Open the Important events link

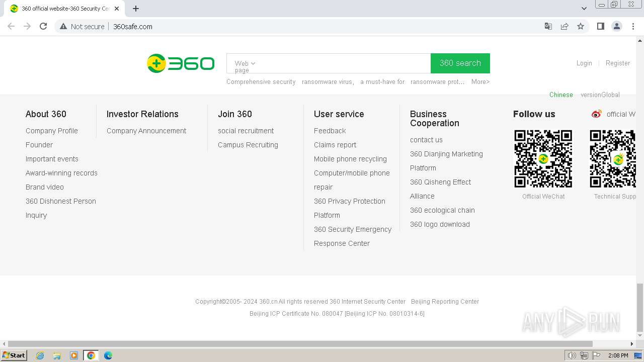click(52, 159)
